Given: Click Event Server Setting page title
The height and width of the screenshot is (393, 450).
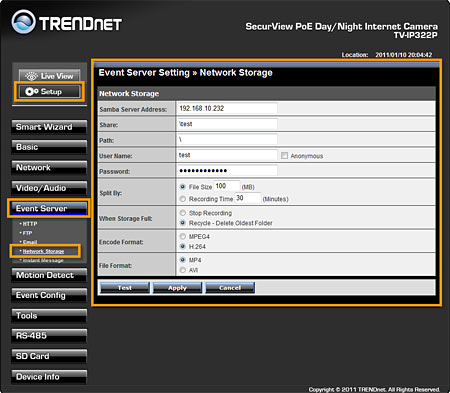Looking at the screenshot, I should click(185, 73).
